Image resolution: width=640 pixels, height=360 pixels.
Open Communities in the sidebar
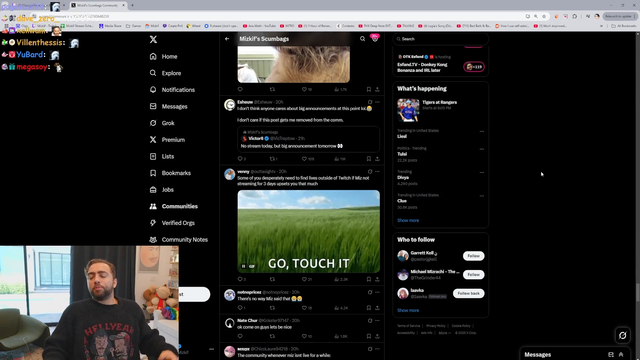point(174,207)
